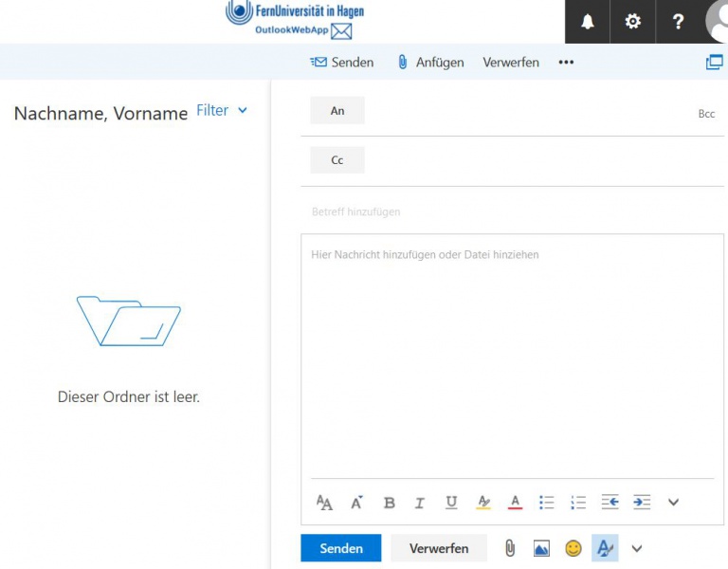Open the notifications bell
Image resolution: width=728 pixels, height=569 pixels.
click(x=588, y=22)
